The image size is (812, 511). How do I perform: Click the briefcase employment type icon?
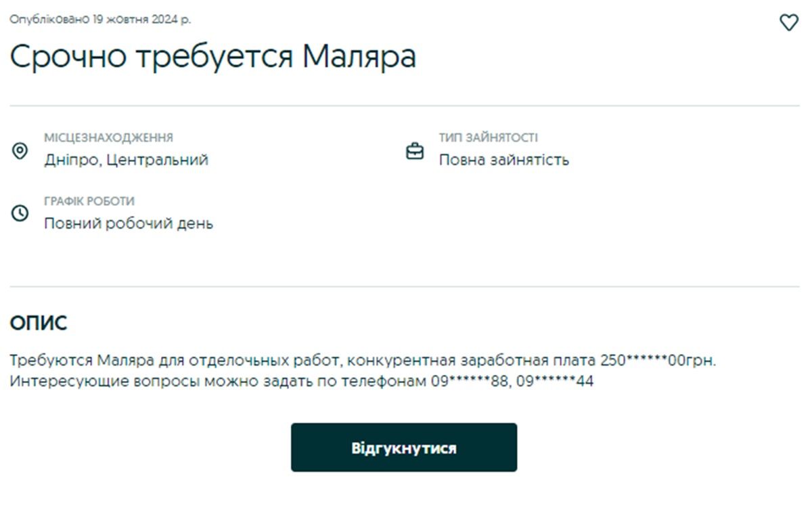pos(416,152)
